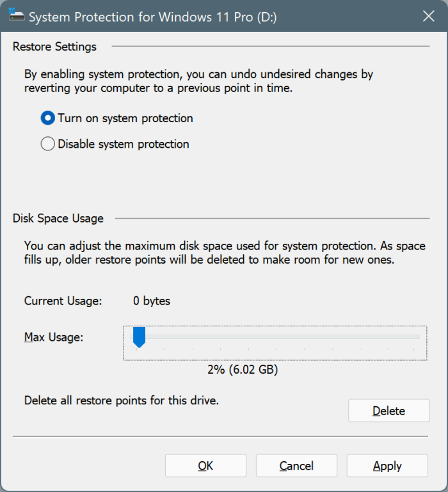
Task: Click the Delete all restore points text
Action: pos(122,401)
